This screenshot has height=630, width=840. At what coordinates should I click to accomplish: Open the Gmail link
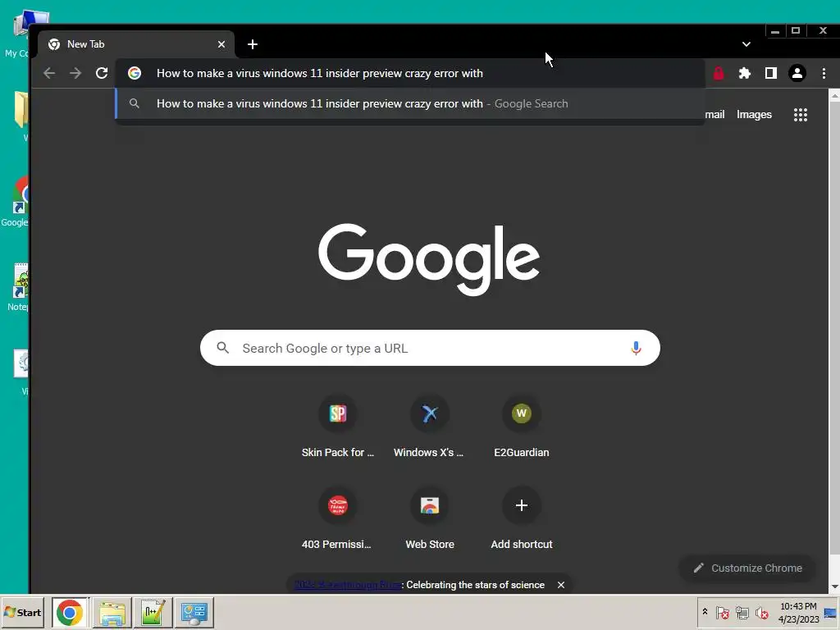coord(714,115)
